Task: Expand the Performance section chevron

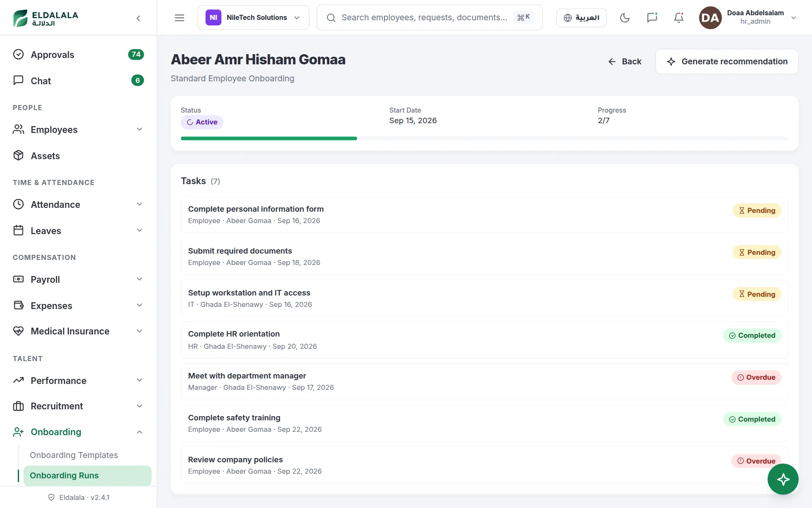Action: [140, 380]
